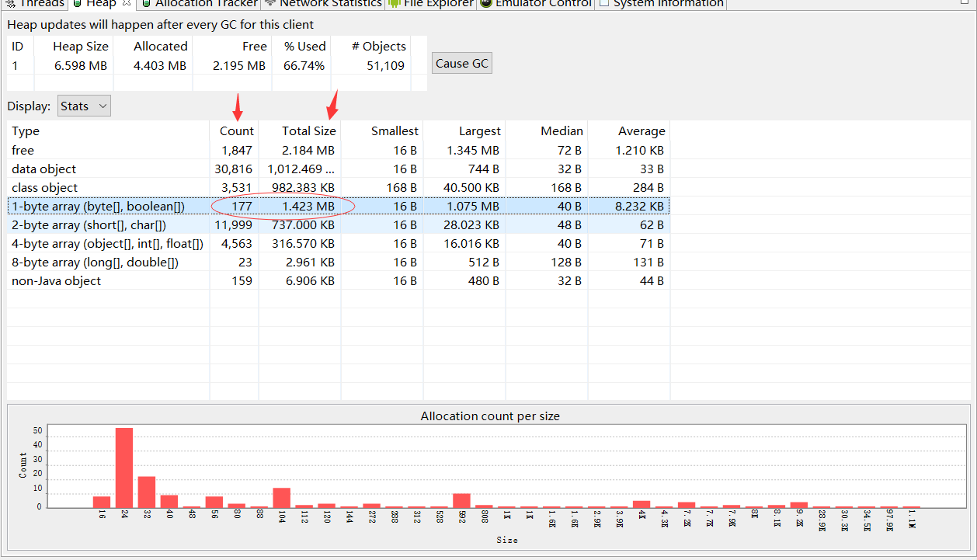Click the System Information tab icon
This screenshot has height=560, width=977.
coord(603,3)
